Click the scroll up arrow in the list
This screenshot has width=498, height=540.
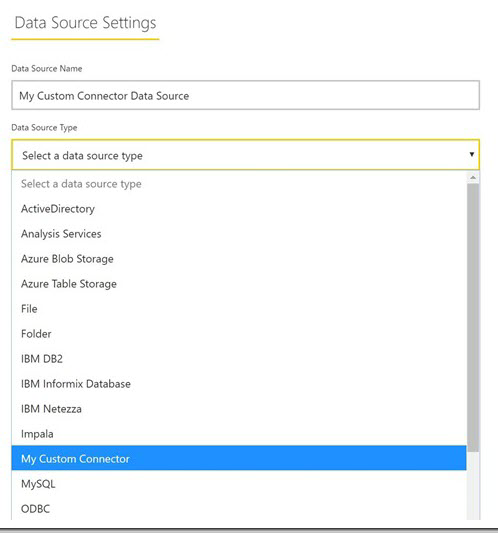click(473, 177)
